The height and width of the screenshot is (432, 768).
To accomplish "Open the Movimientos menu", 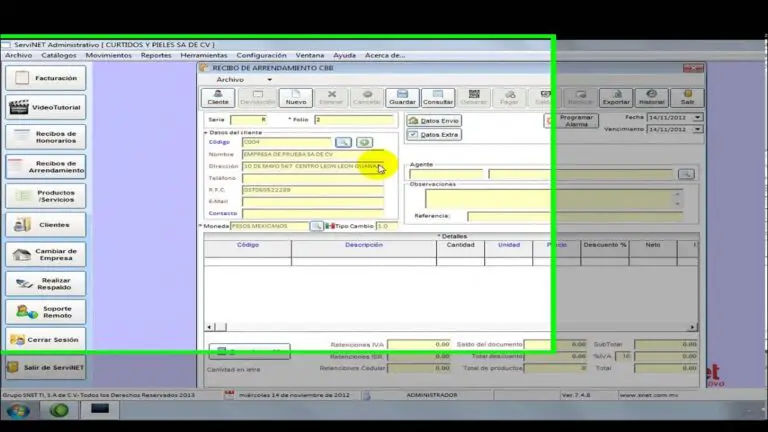I will pyautogui.click(x=108, y=55).
